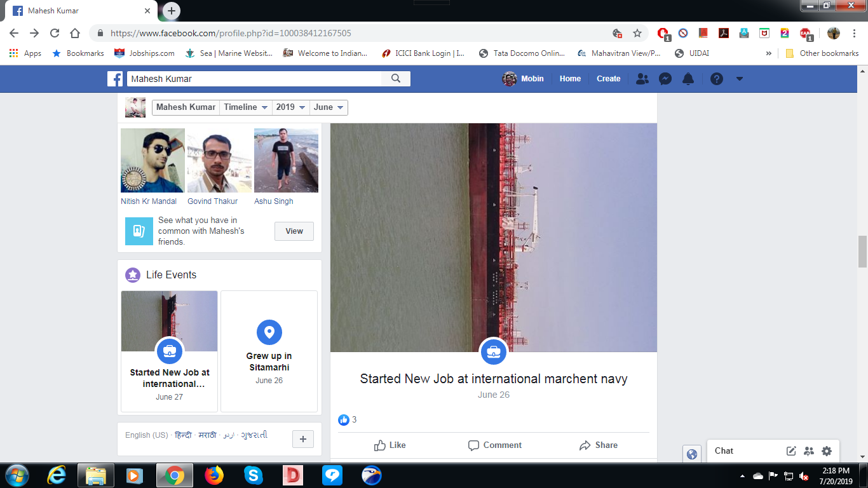Click the Facebook logo icon
Image resolution: width=868 pixels, height=488 pixels.
[115, 79]
